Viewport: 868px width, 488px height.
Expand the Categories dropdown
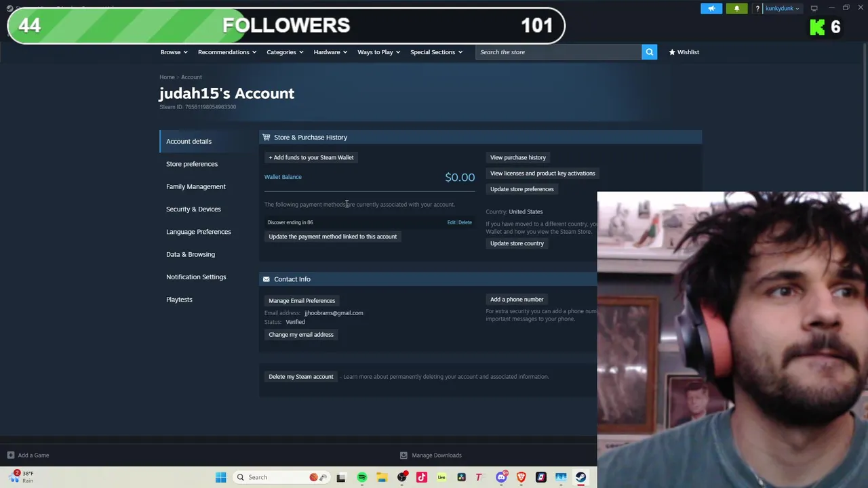point(285,52)
